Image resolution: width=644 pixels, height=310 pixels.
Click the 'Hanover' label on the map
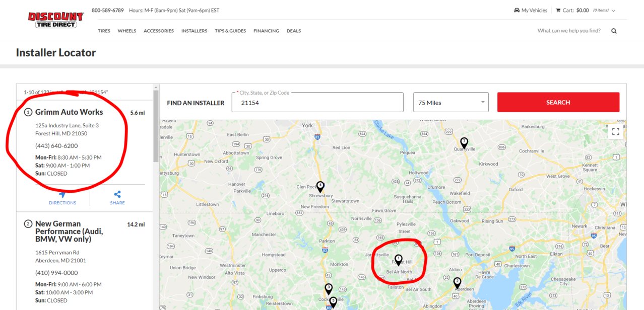coord(237,184)
